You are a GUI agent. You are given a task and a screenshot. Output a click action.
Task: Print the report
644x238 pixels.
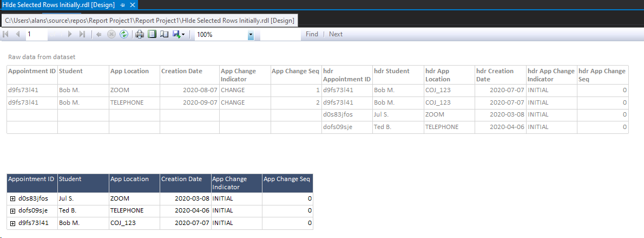tap(140, 35)
